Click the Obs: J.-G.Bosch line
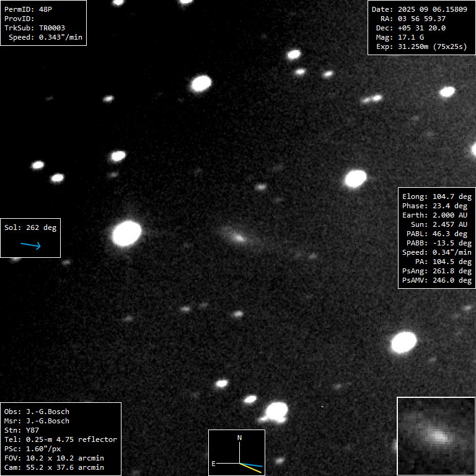 [37, 412]
